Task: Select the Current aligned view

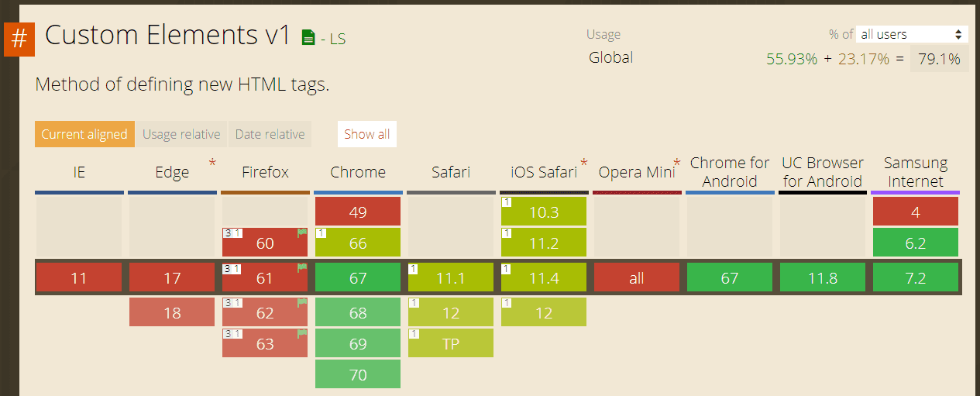Action: (84, 134)
